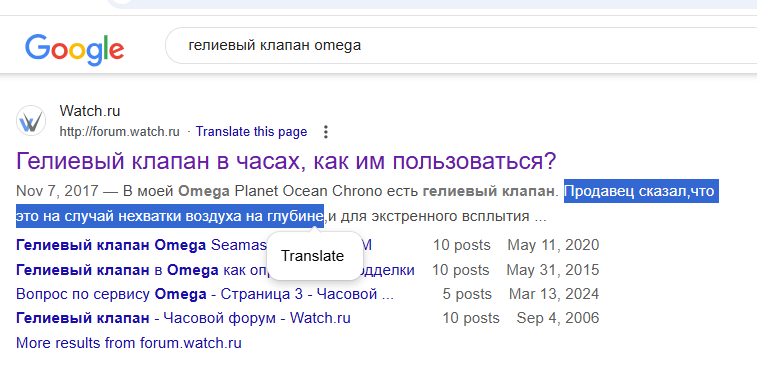Focus the search box containing гелиевый клапан omega
This screenshot has height=379, width=757.
tap(461, 45)
